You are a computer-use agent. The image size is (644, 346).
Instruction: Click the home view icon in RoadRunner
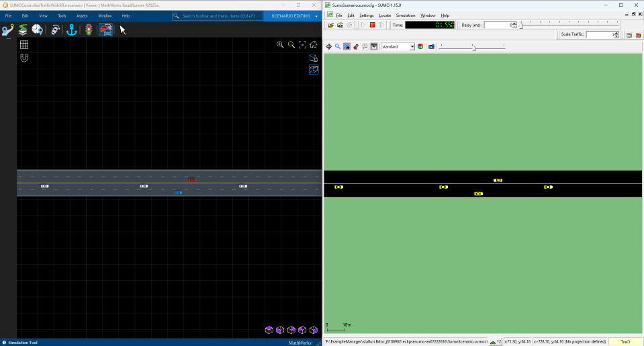(x=314, y=45)
